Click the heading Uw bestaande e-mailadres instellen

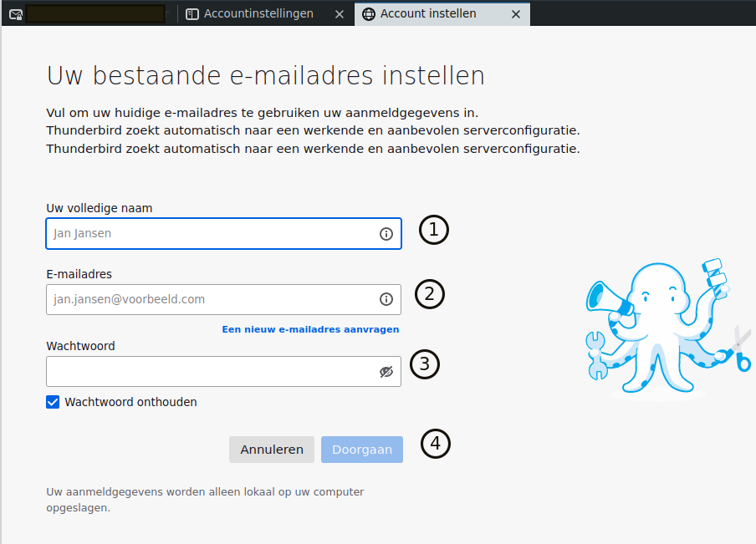(266, 76)
